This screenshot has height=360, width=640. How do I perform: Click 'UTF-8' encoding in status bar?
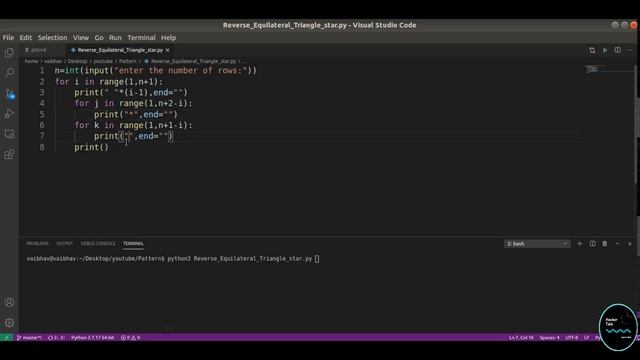click(x=572, y=338)
